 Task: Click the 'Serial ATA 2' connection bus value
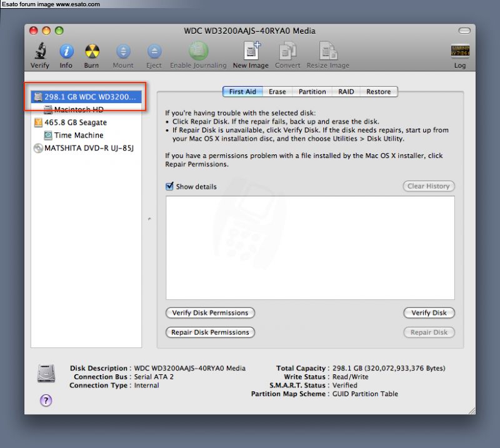pos(154,377)
